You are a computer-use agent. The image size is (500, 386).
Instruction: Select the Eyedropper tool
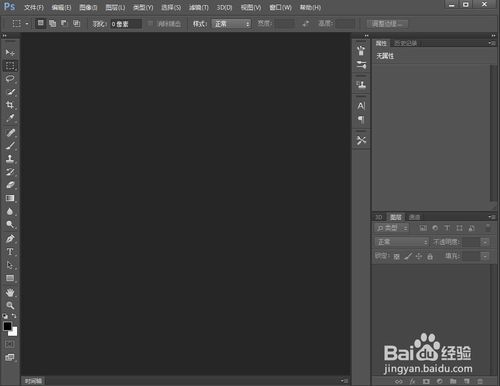click(10, 118)
